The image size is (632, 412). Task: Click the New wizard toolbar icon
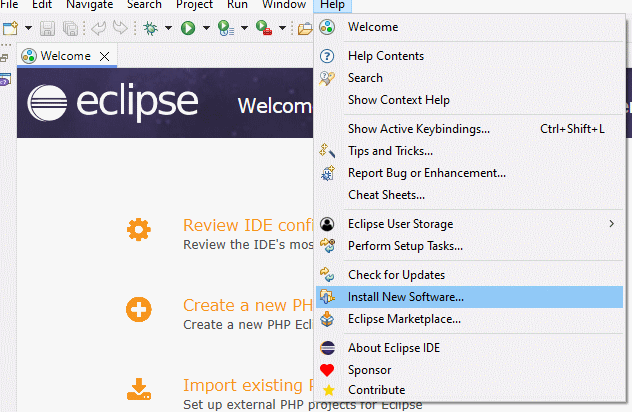[10, 28]
